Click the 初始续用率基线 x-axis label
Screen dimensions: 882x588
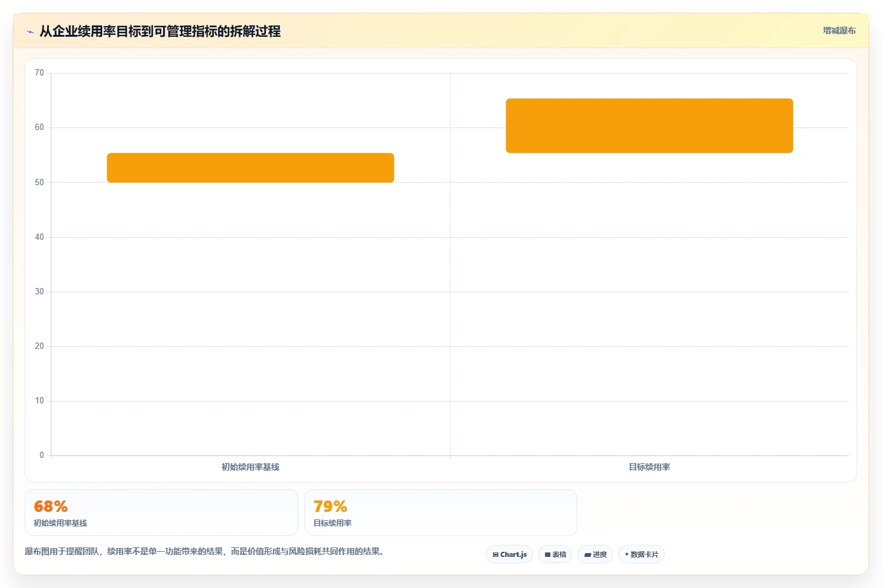coord(250,467)
